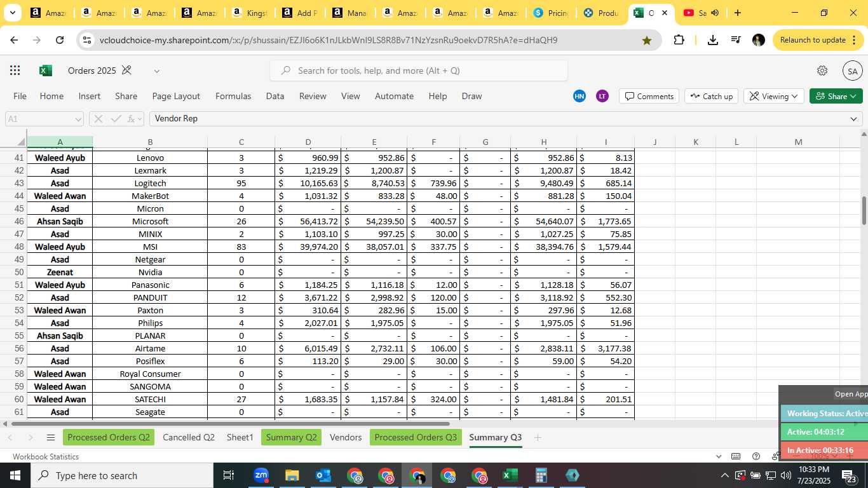This screenshot has width=868, height=488.
Task: Switch to the Vendors sheet tab
Action: pos(346,437)
